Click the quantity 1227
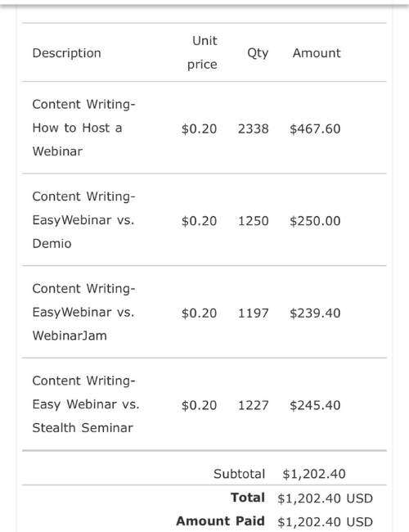The image size is (409, 532). coord(254,405)
